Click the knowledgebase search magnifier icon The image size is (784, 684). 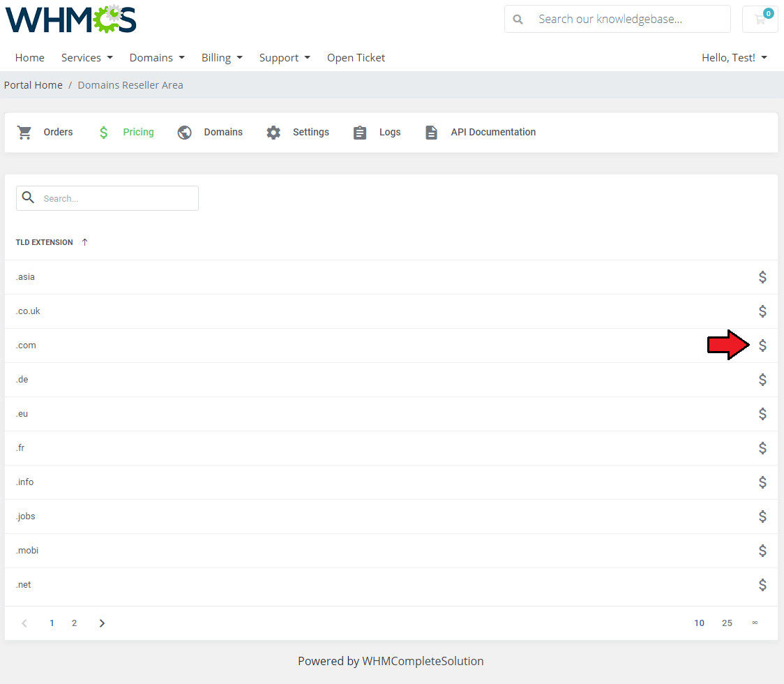[518, 19]
